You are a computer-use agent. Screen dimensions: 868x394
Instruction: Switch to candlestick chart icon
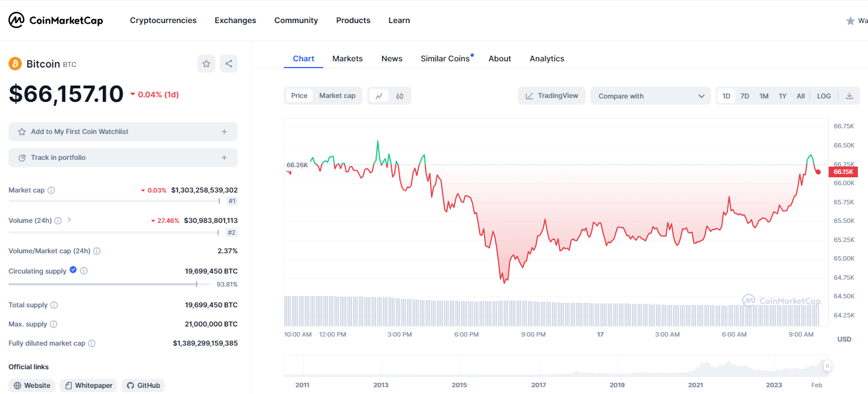coord(400,96)
